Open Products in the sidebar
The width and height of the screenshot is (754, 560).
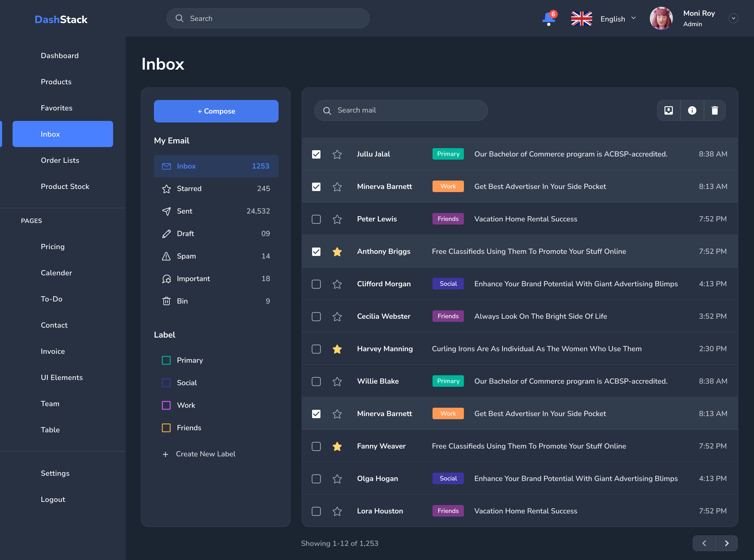(x=56, y=82)
